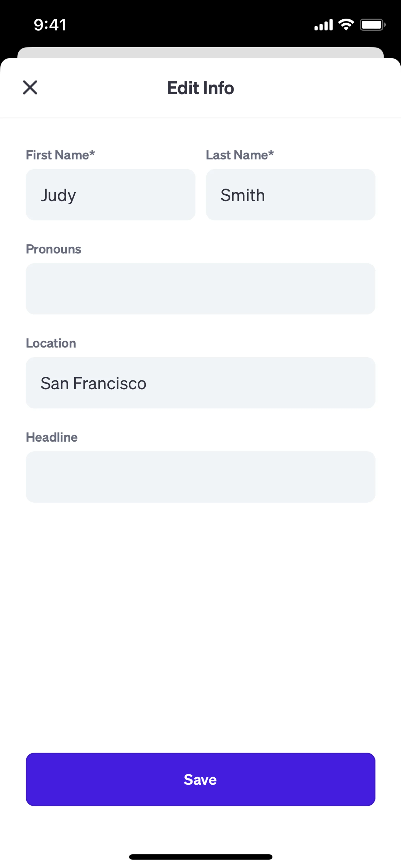Tap the gray background card behind sheet
Image resolution: width=401 pixels, height=868 pixels.
pos(200,52)
